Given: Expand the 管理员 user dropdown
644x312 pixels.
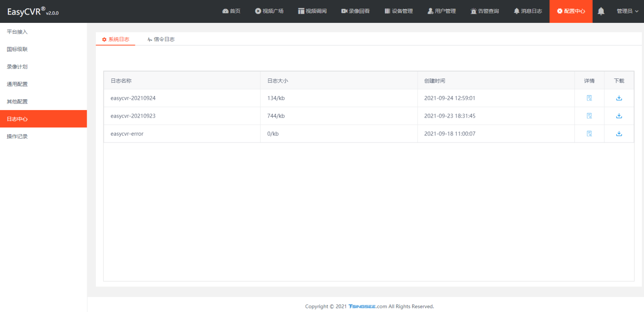Looking at the screenshot, I should pyautogui.click(x=627, y=11).
